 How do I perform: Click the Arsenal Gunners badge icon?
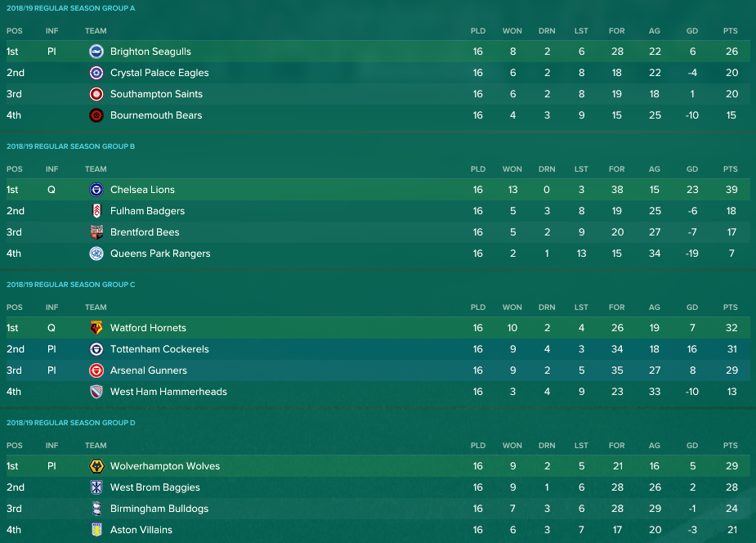click(96, 370)
